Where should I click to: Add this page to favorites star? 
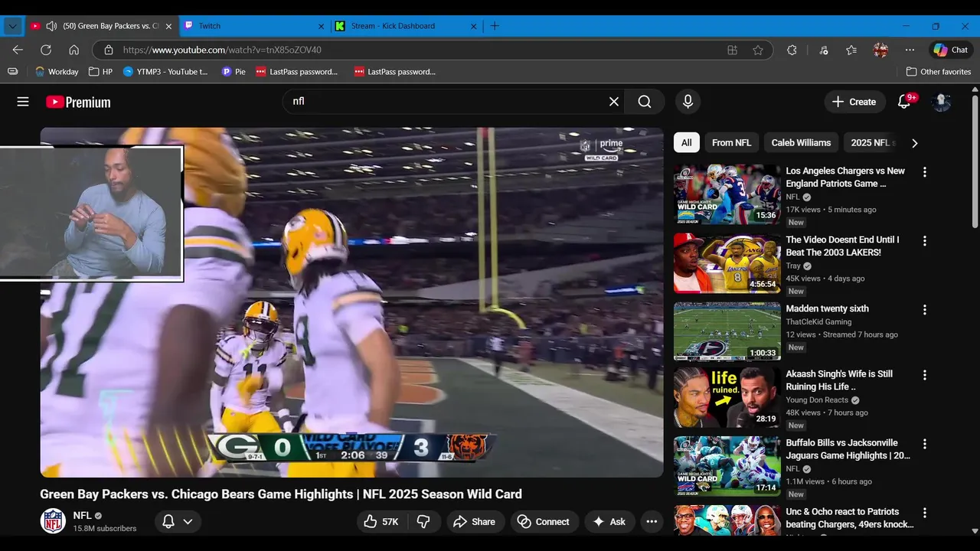(x=758, y=50)
